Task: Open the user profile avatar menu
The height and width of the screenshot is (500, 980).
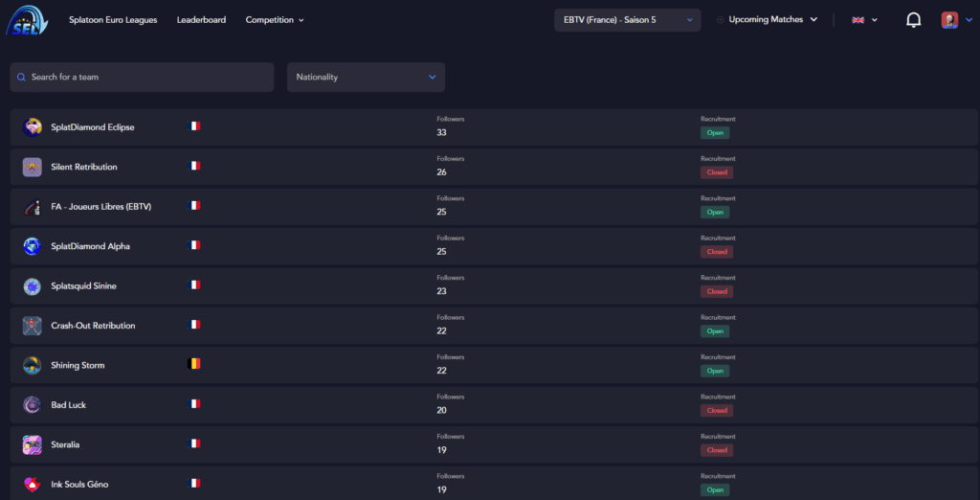Action: pyautogui.click(x=949, y=20)
